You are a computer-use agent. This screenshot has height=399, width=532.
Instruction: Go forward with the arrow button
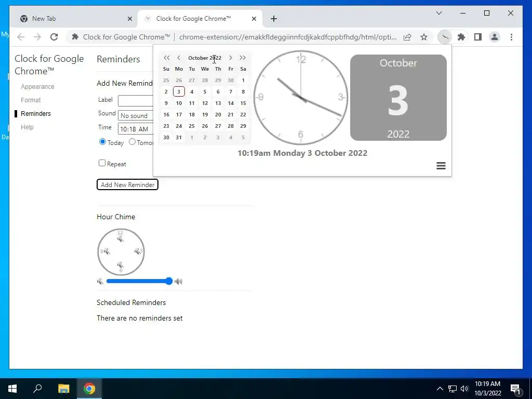pos(37,37)
